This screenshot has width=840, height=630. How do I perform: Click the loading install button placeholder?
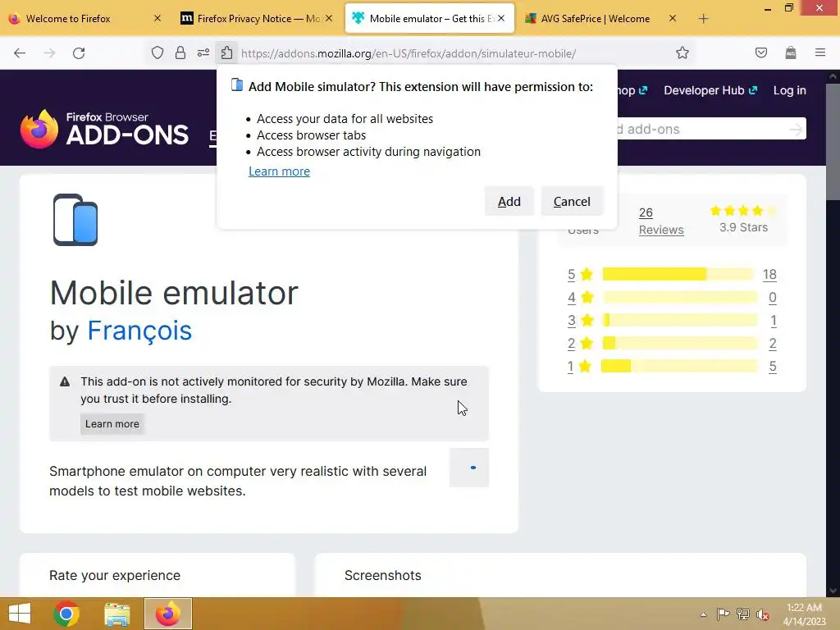[x=469, y=468]
